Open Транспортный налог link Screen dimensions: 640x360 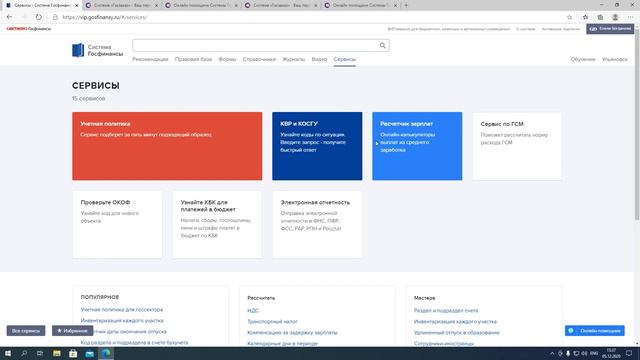(x=272, y=322)
